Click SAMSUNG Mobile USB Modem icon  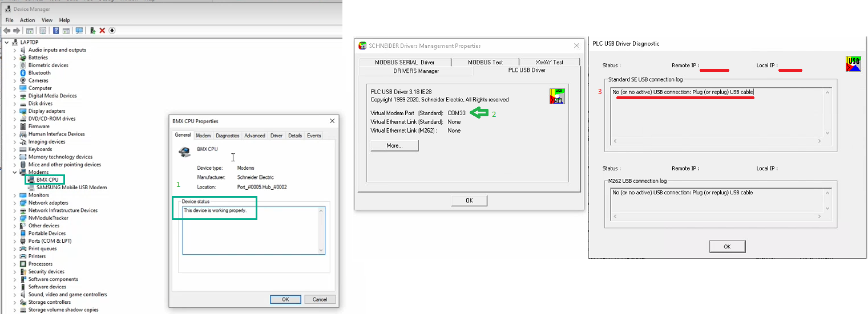tap(31, 187)
